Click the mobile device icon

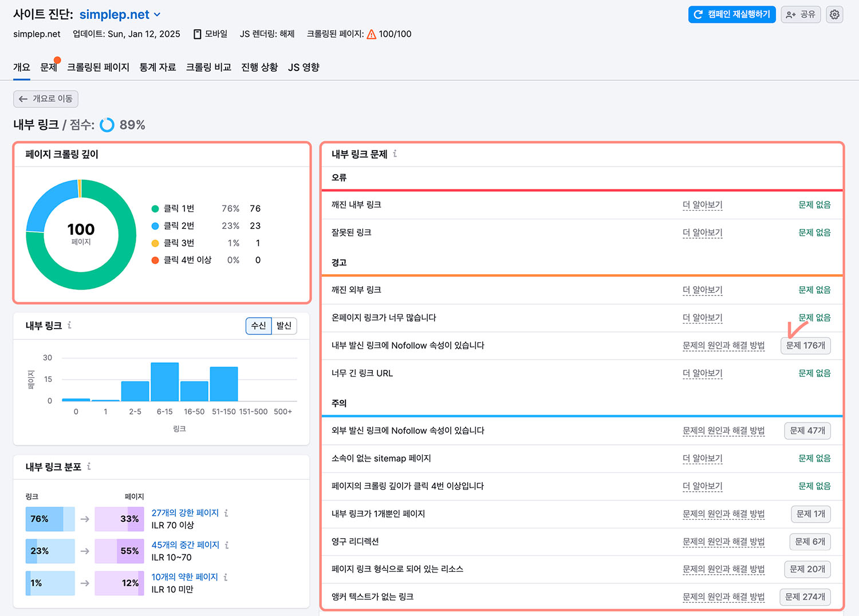coord(197,34)
